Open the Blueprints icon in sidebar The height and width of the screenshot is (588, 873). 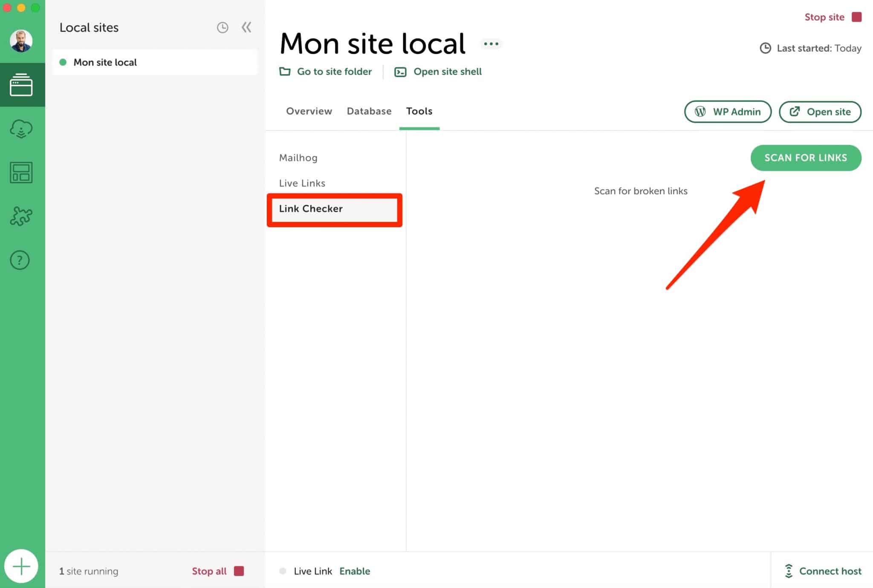(x=21, y=173)
